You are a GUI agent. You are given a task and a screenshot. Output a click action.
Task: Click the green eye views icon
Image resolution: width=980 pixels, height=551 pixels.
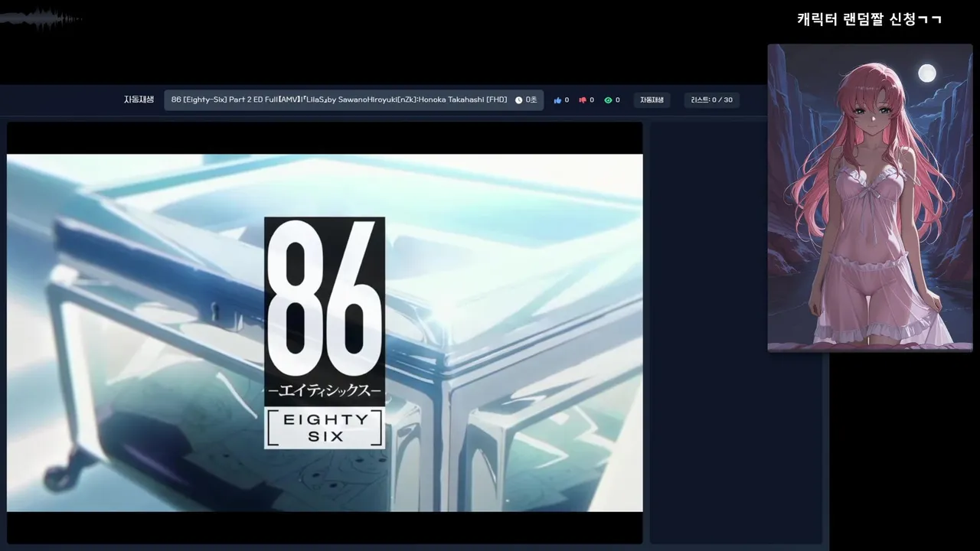point(608,100)
